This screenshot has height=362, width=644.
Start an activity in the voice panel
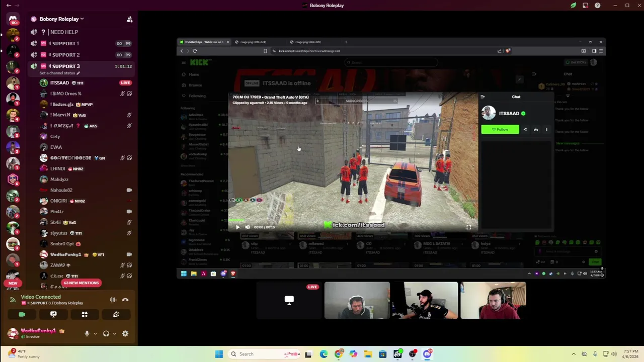coord(85,314)
